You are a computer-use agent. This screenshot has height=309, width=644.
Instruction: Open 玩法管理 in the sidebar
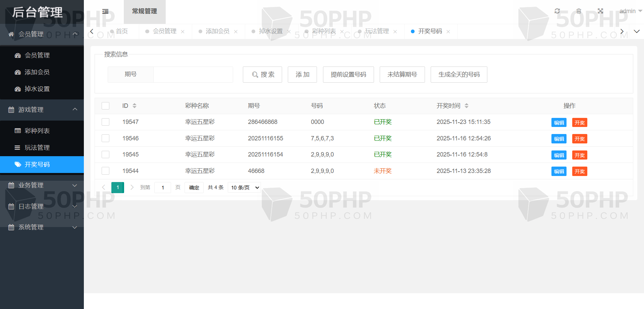click(x=37, y=148)
